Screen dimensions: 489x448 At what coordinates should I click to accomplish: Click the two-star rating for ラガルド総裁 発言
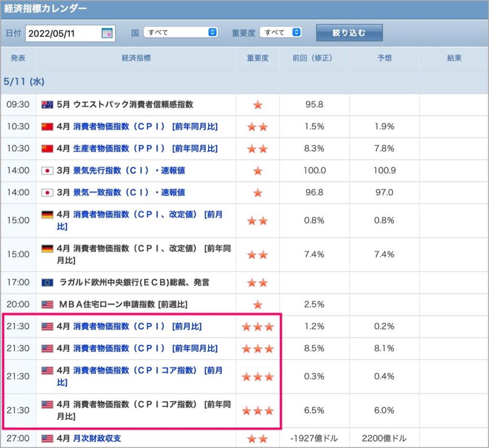[257, 283]
